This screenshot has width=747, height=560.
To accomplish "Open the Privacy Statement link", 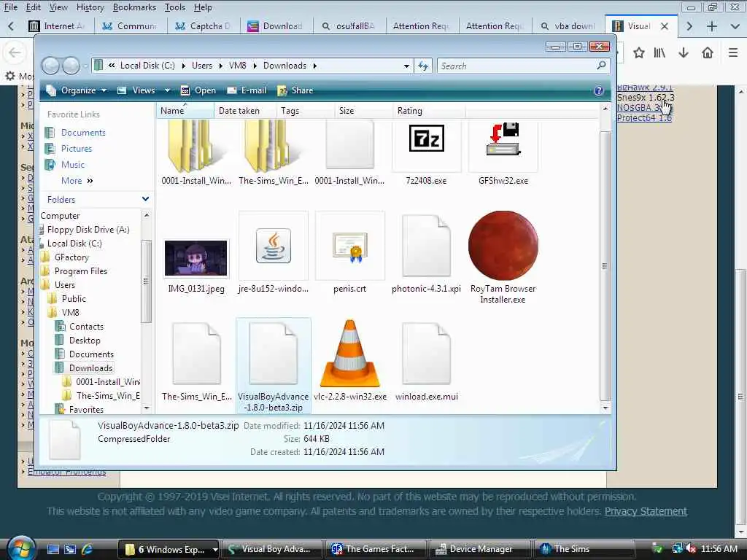I will click(646, 511).
